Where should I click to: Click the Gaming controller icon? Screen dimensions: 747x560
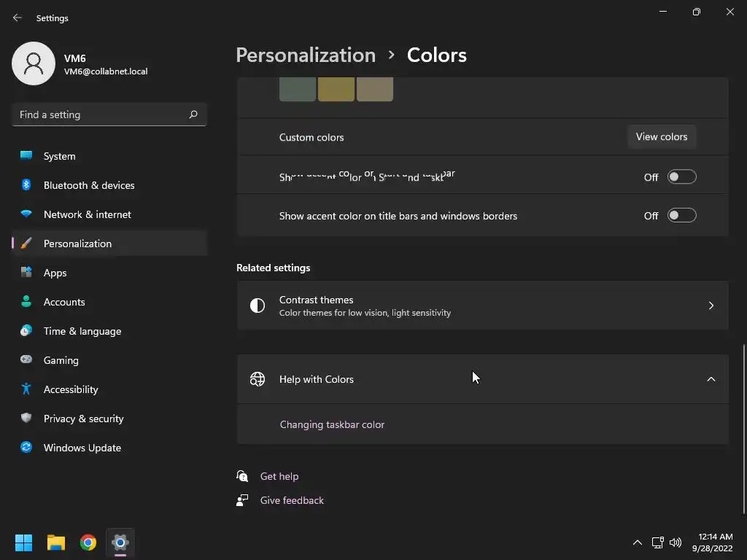click(x=26, y=360)
